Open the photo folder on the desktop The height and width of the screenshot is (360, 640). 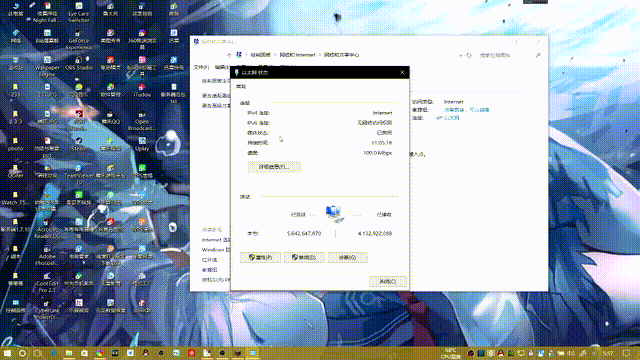[x=16, y=144]
